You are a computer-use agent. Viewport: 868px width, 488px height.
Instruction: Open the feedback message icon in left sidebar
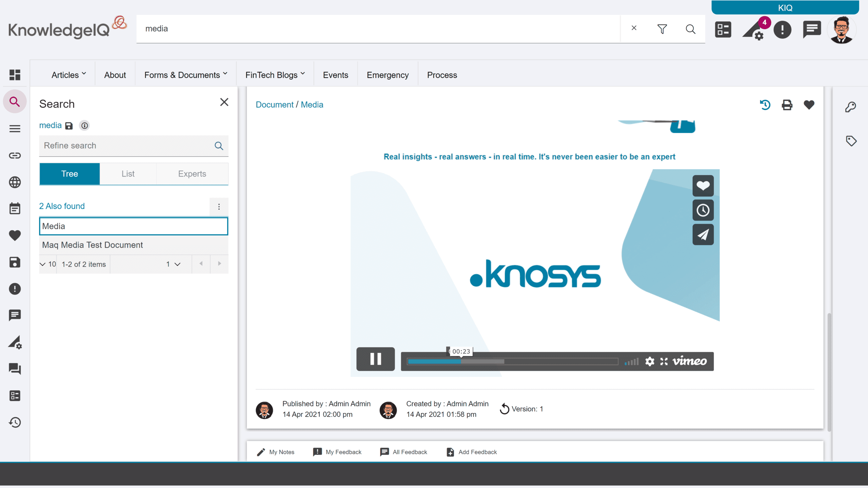(x=15, y=315)
